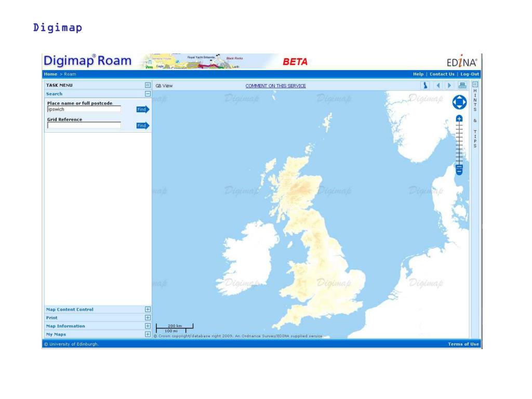Click the Crown copyright notice text

(238, 336)
